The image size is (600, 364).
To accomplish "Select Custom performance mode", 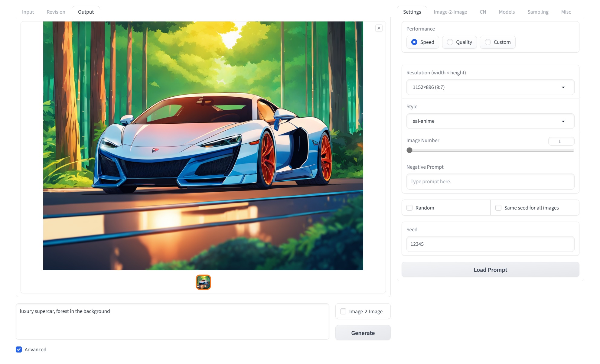I will coord(488,42).
